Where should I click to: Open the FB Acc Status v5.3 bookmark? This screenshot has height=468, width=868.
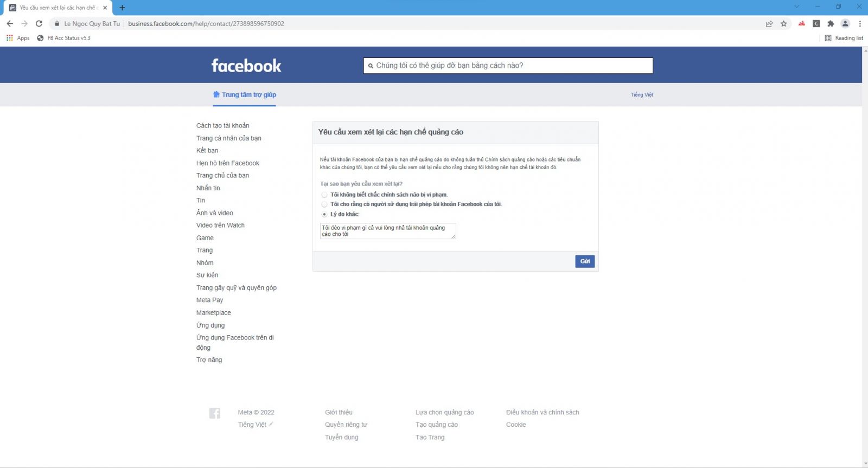point(63,38)
